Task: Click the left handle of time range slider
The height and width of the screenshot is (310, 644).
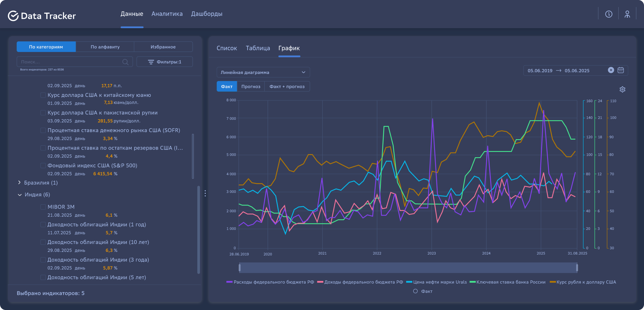Action: click(x=239, y=268)
